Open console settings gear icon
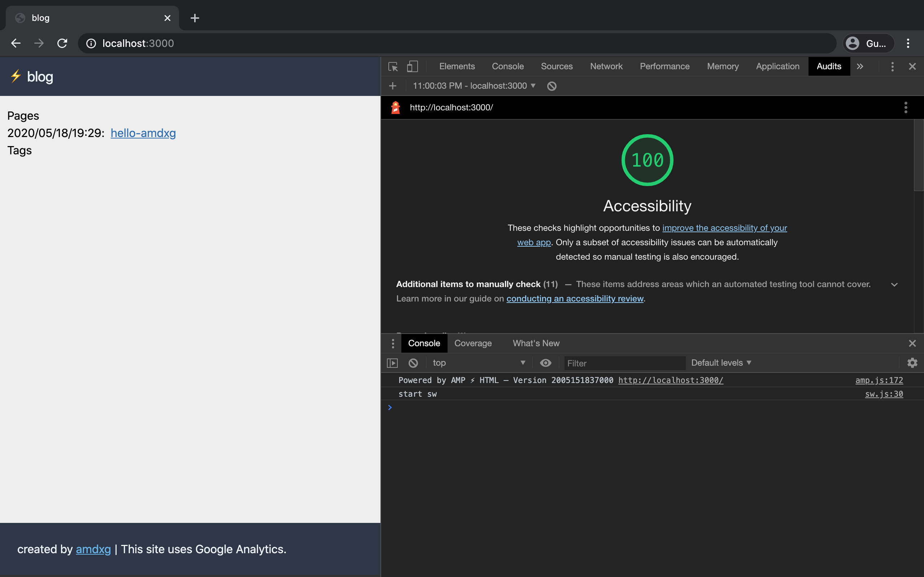Image resolution: width=924 pixels, height=577 pixels. click(x=912, y=363)
